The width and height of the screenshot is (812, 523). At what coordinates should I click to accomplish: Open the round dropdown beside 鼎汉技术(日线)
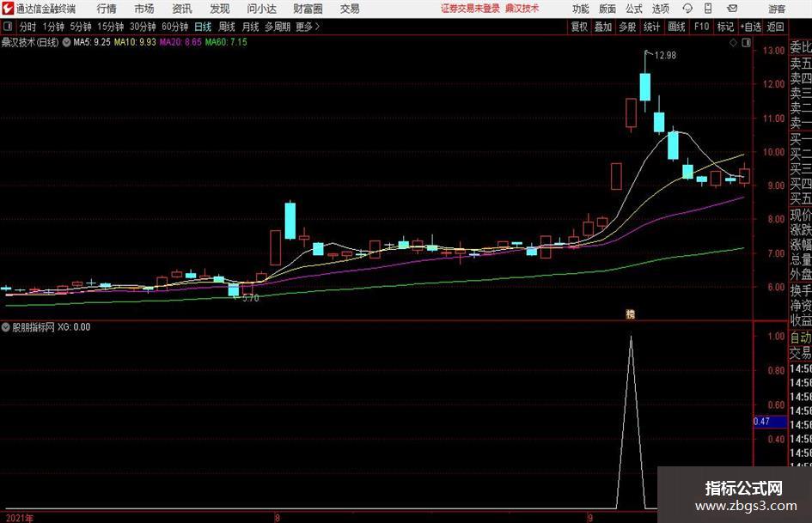click(x=66, y=42)
